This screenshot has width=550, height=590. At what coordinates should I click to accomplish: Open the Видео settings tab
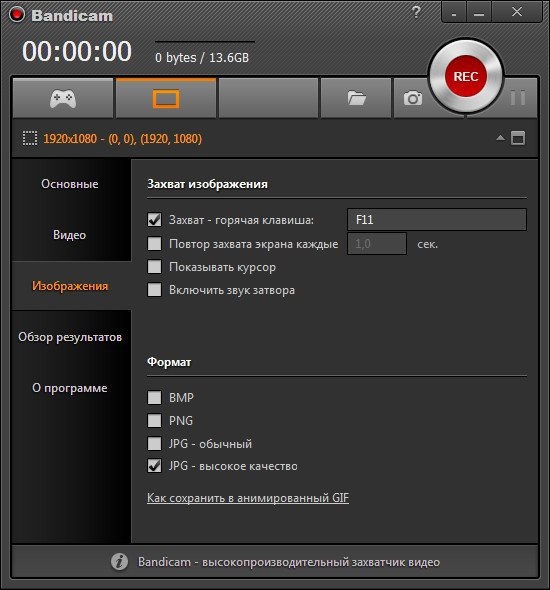pos(70,235)
